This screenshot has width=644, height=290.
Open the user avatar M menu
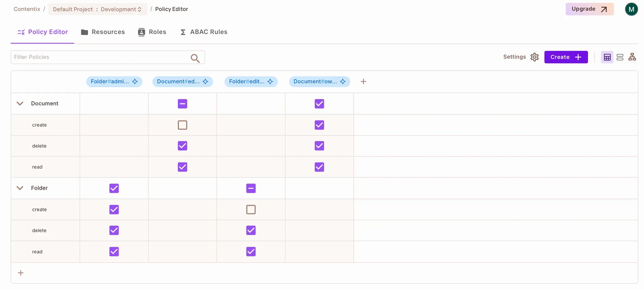tap(631, 9)
